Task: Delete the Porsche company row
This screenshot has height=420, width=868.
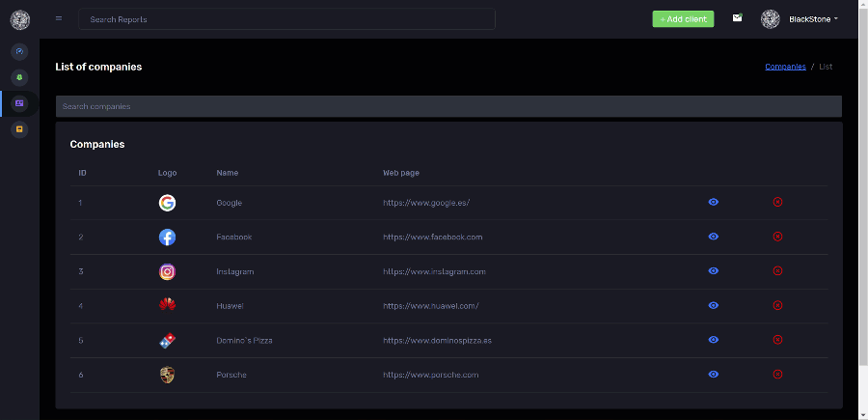Action: pyautogui.click(x=777, y=374)
